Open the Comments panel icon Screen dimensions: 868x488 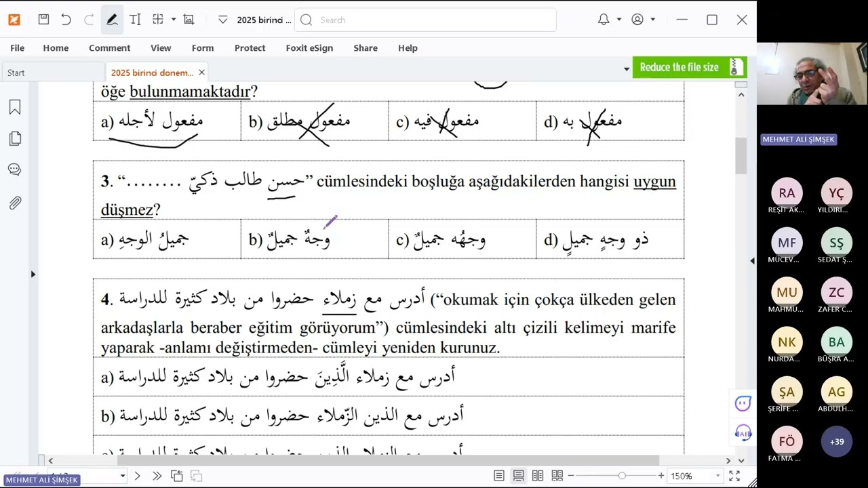(15, 169)
